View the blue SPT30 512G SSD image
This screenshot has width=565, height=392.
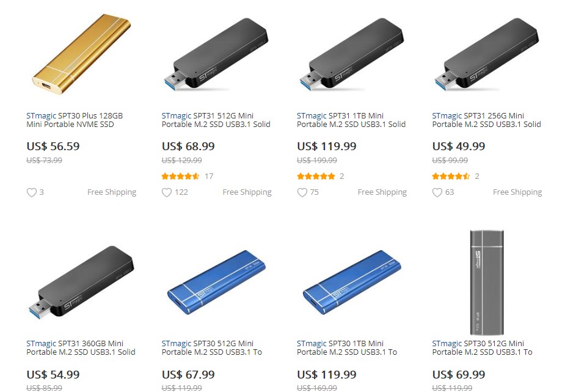[216, 282]
